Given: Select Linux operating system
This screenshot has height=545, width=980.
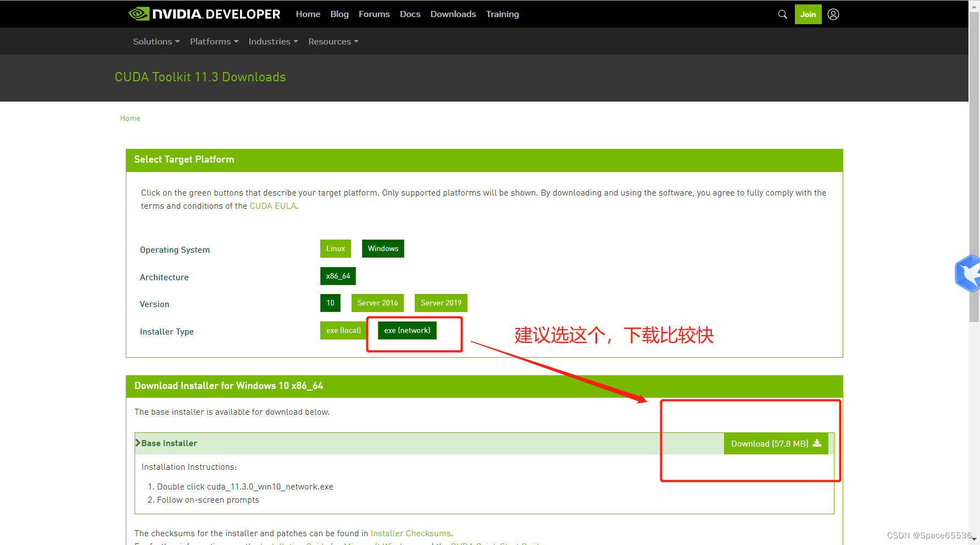Looking at the screenshot, I should pos(336,248).
